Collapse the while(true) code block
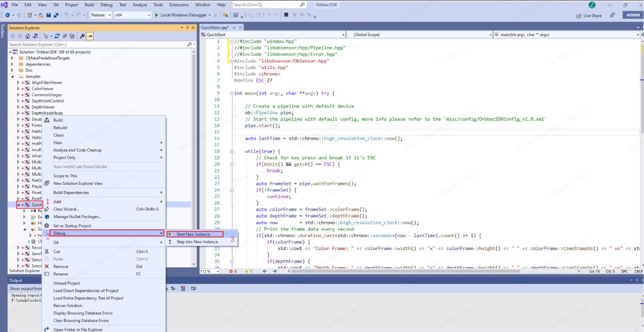644x332 pixels. (x=232, y=151)
